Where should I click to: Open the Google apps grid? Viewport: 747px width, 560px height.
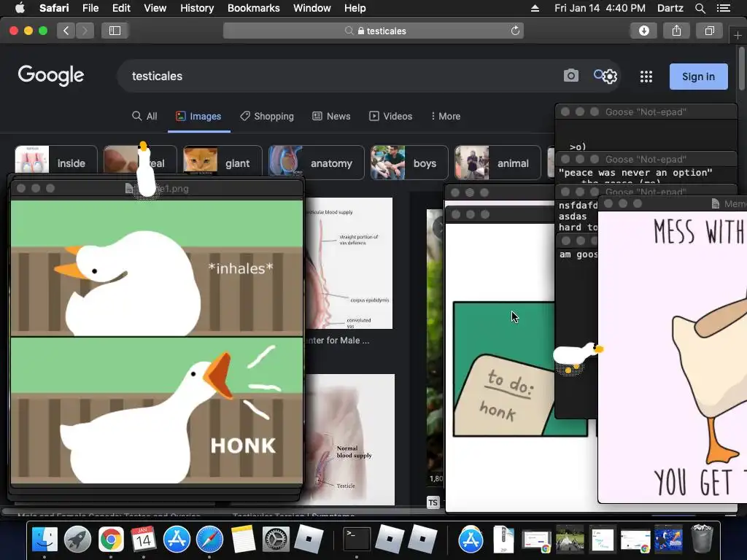646,77
